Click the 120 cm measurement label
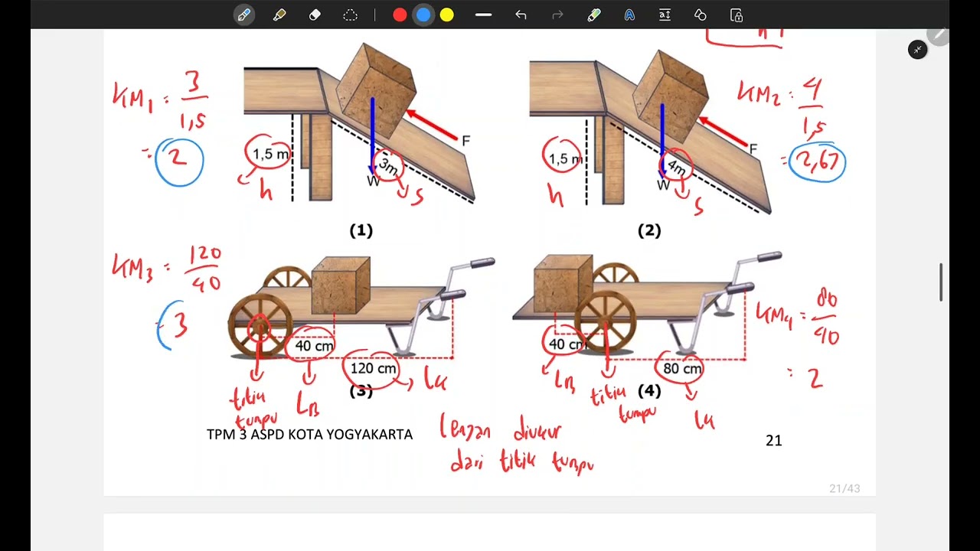This screenshot has height=551, width=980. click(x=374, y=368)
